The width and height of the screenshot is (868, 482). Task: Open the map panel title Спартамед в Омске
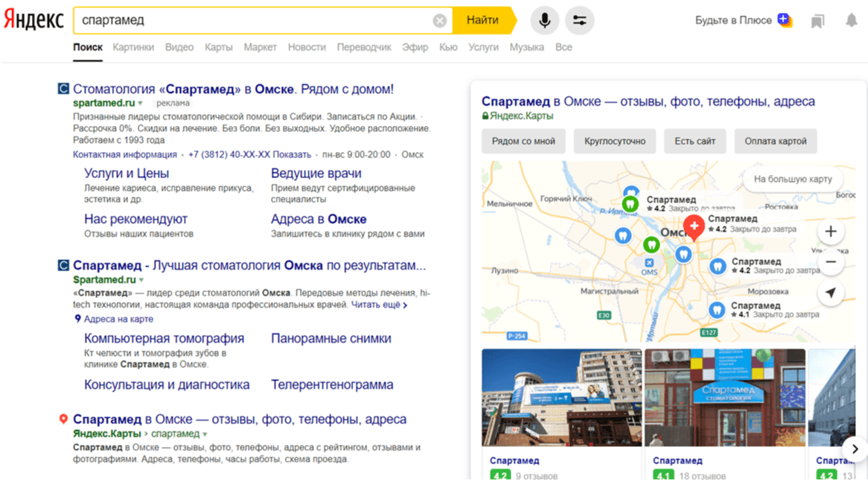[648, 101]
